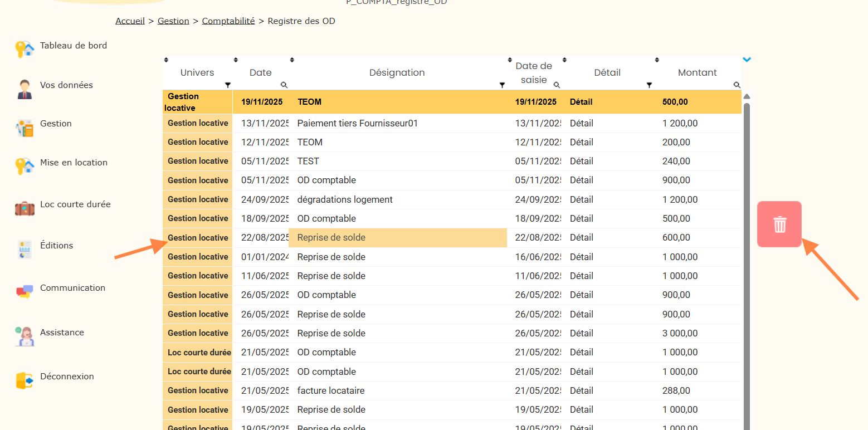Open Éditions via its document icon

coord(25,250)
